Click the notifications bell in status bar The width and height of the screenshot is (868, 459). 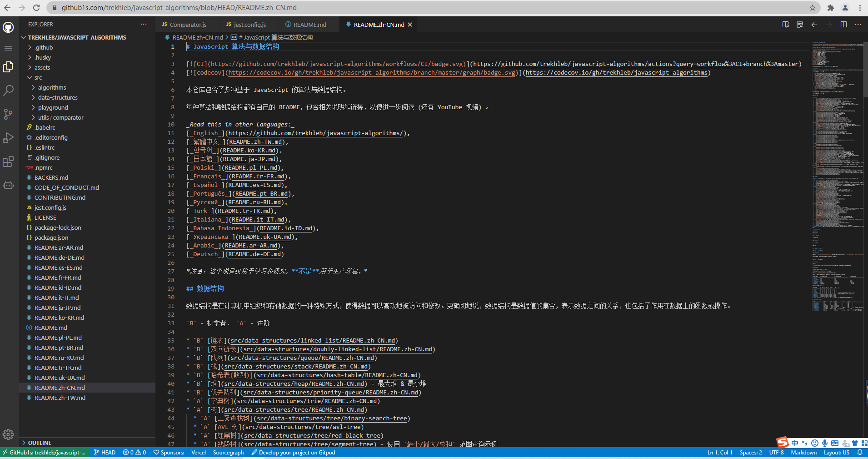pos(860,452)
